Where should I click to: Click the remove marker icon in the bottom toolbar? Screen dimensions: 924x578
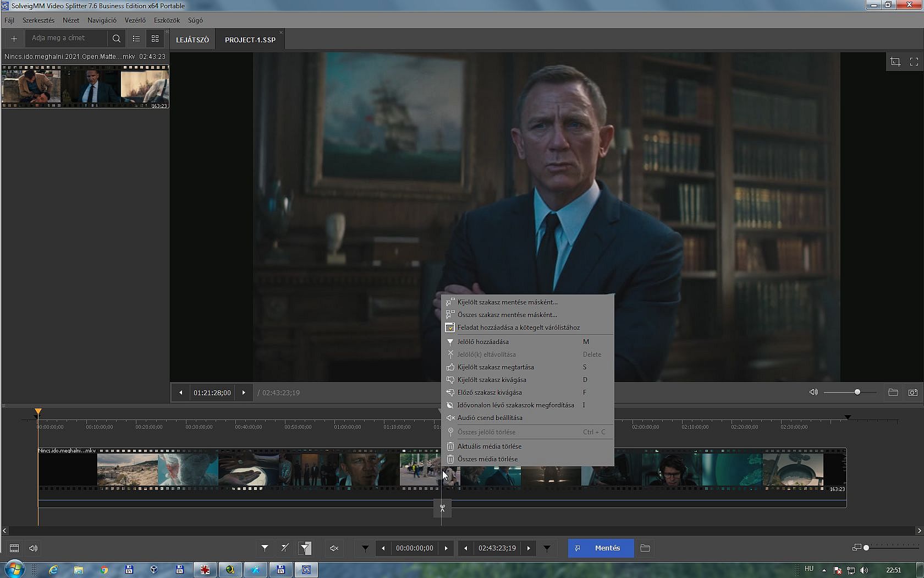point(284,548)
